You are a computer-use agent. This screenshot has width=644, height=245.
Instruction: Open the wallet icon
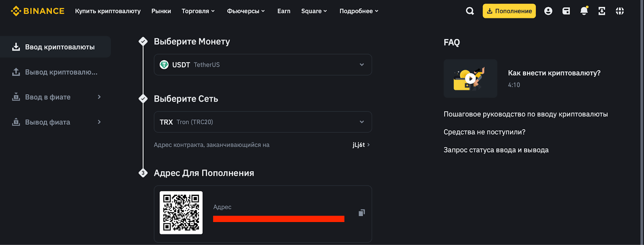[x=566, y=11]
